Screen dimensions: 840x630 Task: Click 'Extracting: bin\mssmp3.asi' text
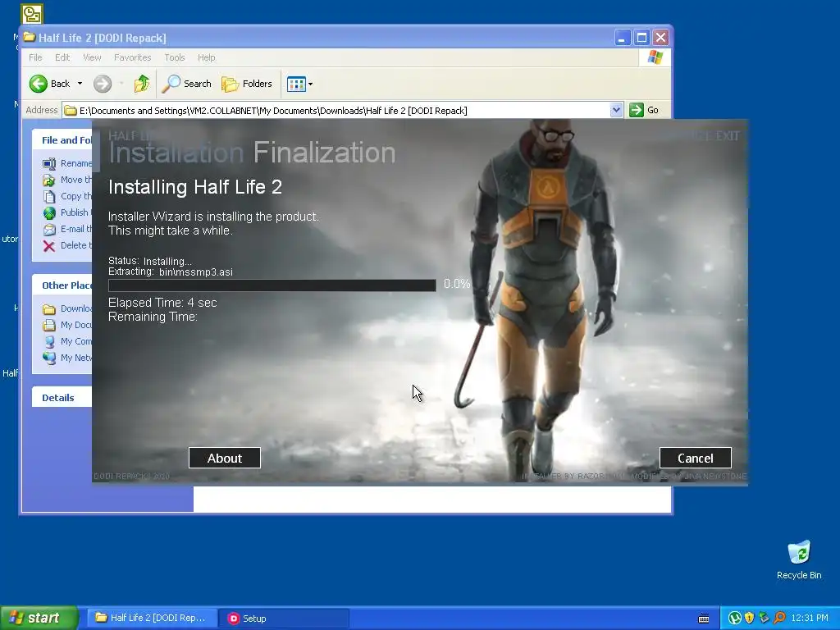point(171,272)
